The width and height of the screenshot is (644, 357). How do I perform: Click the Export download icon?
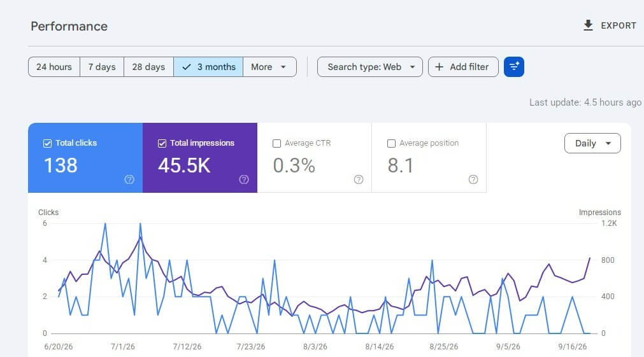tap(588, 25)
